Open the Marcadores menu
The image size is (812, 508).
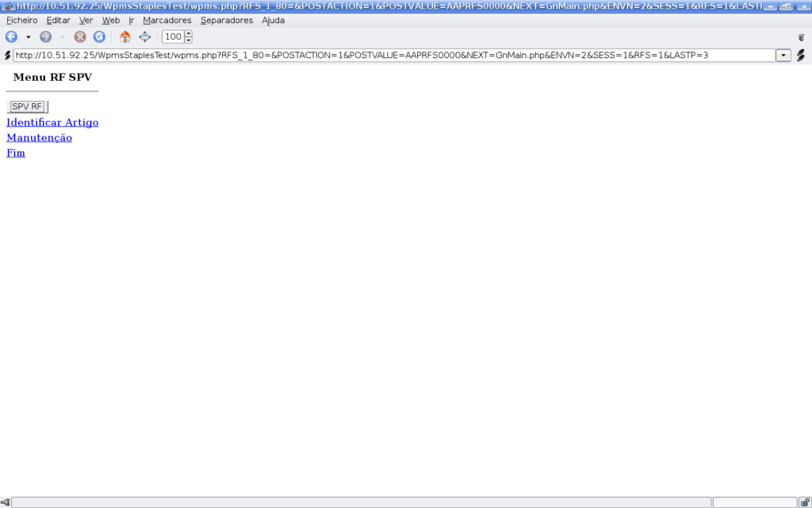point(167,20)
